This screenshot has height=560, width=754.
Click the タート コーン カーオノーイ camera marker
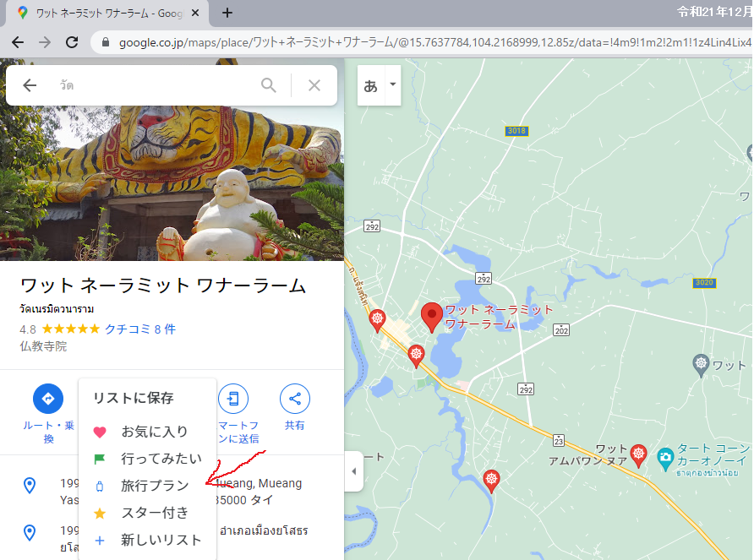(665, 459)
